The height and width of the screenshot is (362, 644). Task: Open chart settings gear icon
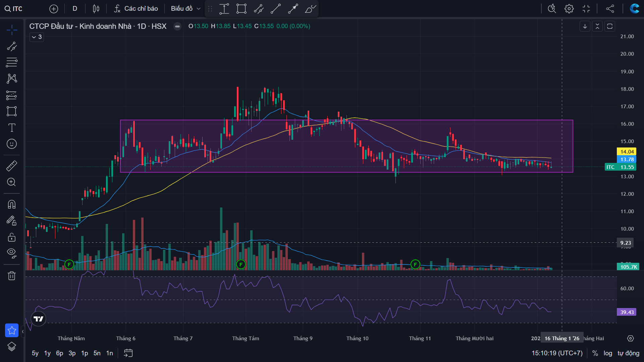(569, 9)
